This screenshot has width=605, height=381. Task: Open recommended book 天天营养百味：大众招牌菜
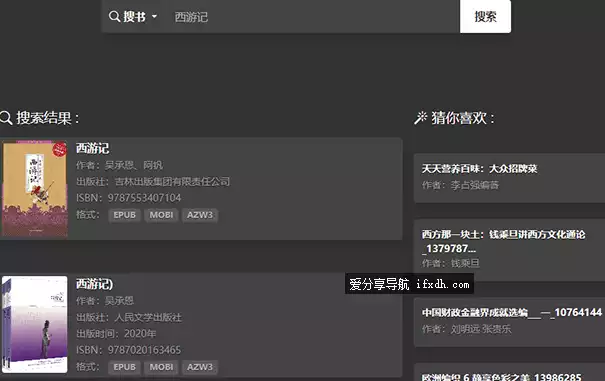479,169
